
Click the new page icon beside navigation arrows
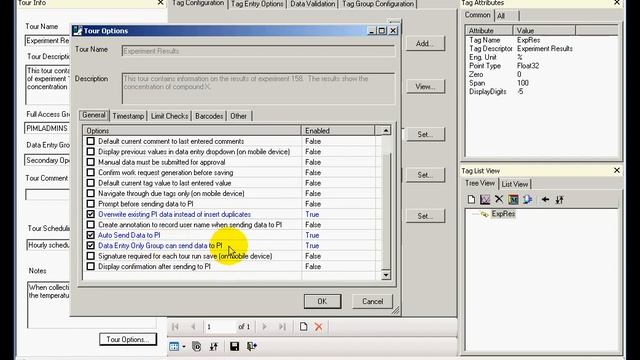pos(303,327)
